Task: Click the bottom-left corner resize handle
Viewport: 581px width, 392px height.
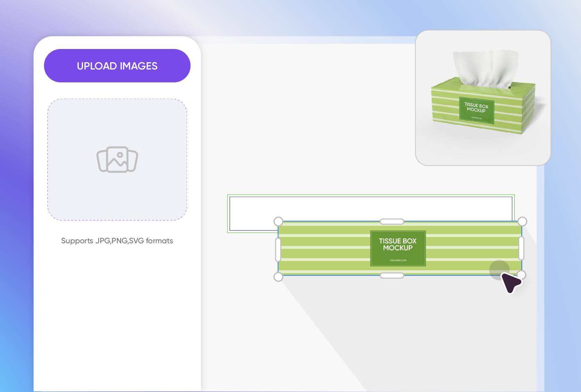Action: (278, 277)
